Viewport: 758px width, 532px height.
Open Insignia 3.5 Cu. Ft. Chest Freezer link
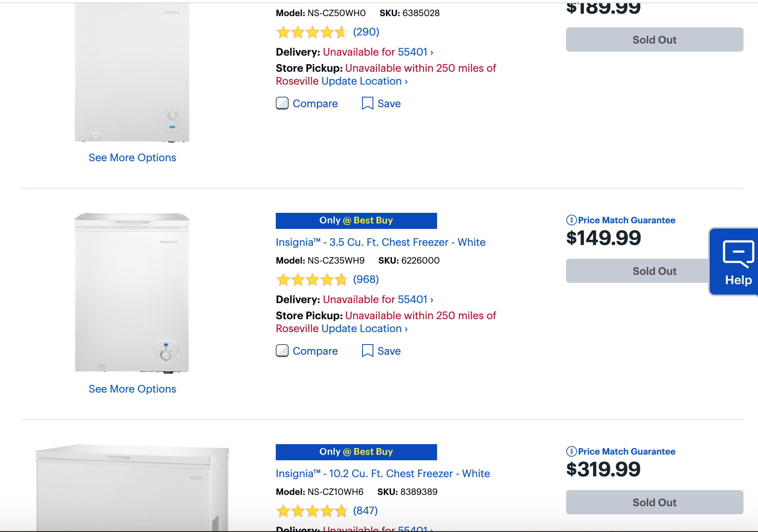point(380,242)
